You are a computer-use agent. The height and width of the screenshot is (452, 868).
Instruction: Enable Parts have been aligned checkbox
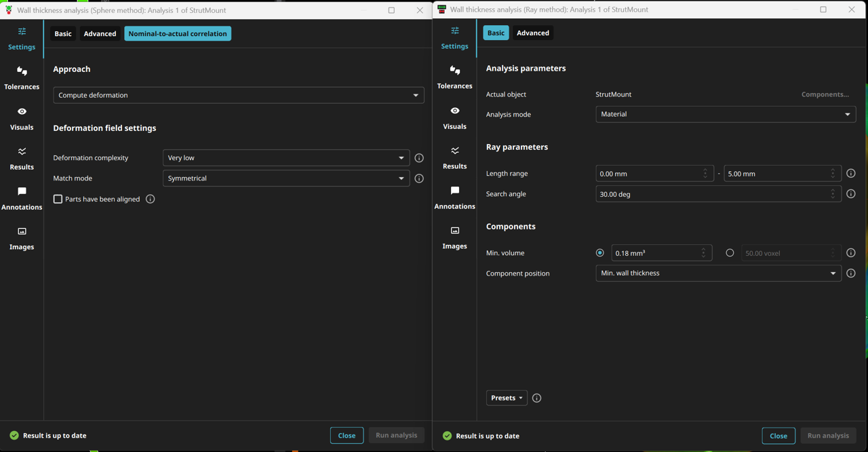click(58, 199)
